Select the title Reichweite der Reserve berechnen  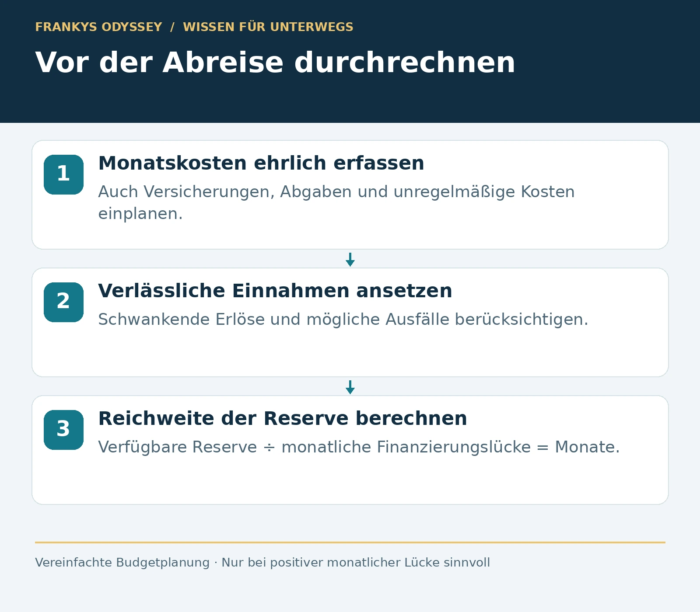[283, 418]
